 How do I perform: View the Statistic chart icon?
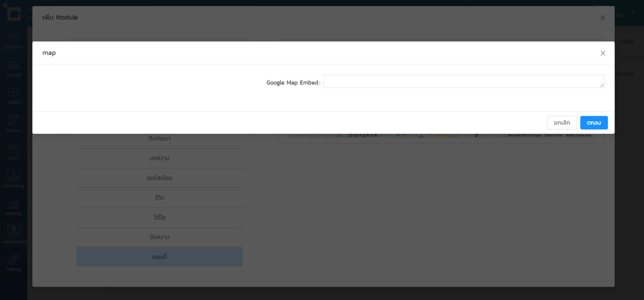click(13, 204)
